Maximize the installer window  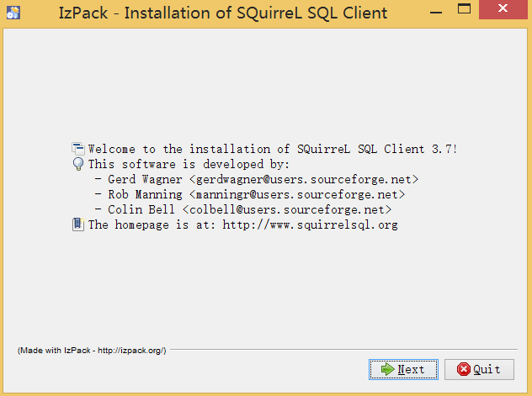point(464,8)
